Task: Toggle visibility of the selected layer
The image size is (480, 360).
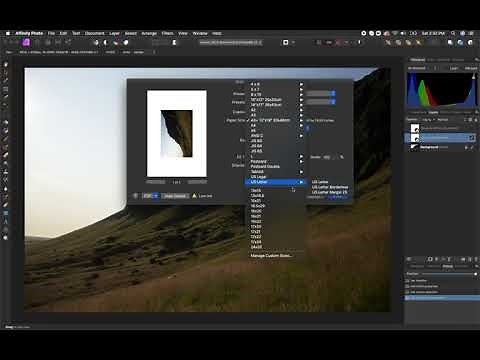Action: point(471,138)
